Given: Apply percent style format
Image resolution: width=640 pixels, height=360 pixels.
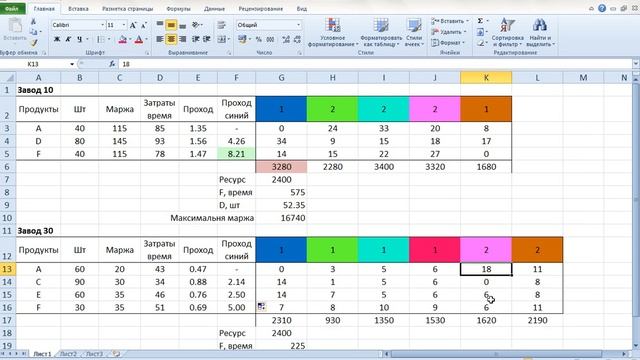Looking at the screenshot, I should point(258,39).
